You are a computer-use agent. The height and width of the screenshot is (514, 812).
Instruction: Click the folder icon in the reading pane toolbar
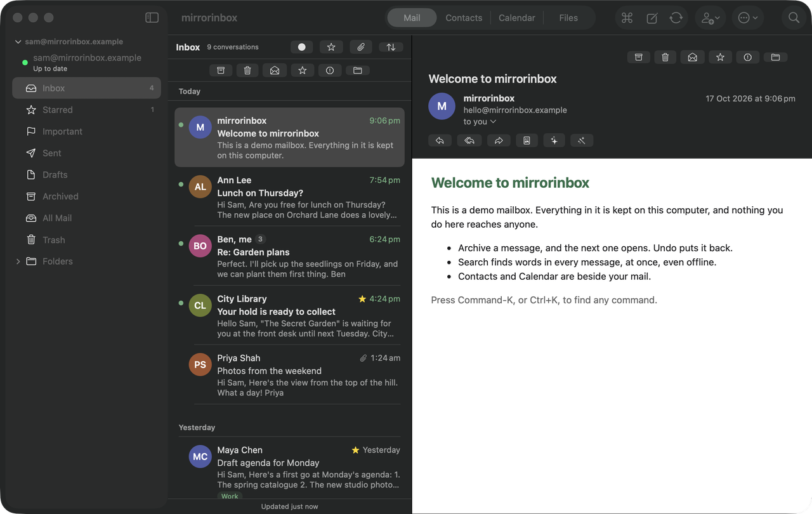coord(775,57)
